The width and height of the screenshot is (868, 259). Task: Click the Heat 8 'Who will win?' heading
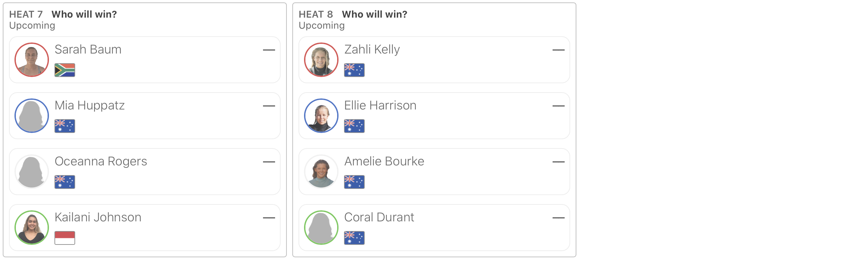pyautogui.click(x=374, y=14)
